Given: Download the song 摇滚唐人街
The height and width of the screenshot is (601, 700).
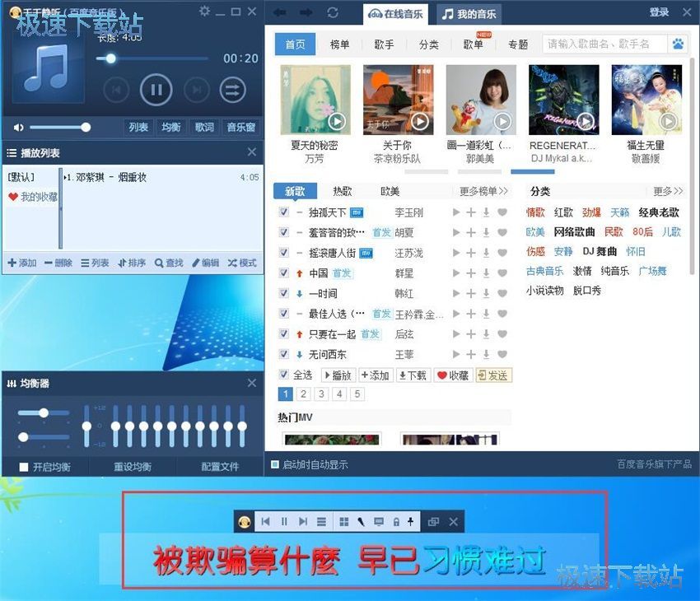Looking at the screenshot, I should [486, 253].
